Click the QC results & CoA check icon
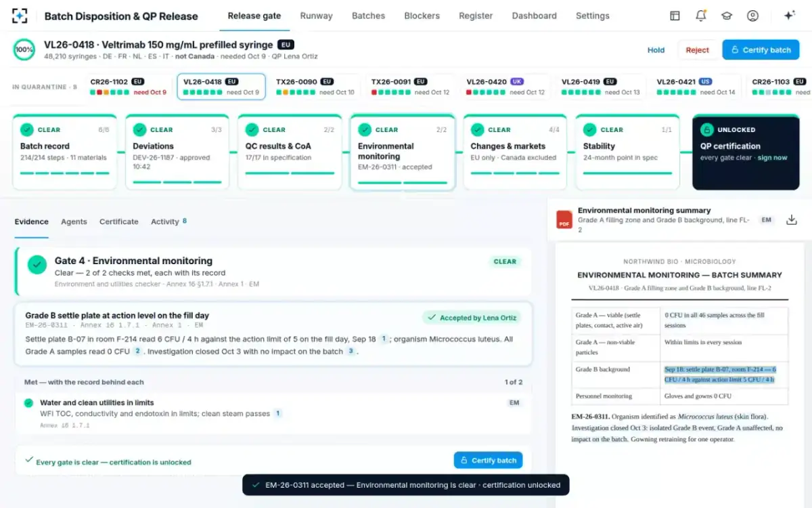812x508 pixels. (252, 129)
